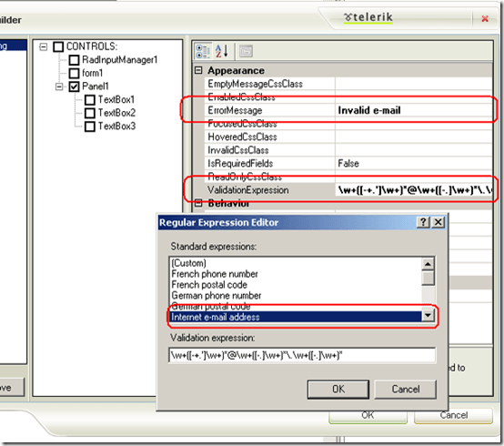The width and height of the screenshot is (504, 446).
Task: Collapse the Appearance category
Action: (199, 70)
